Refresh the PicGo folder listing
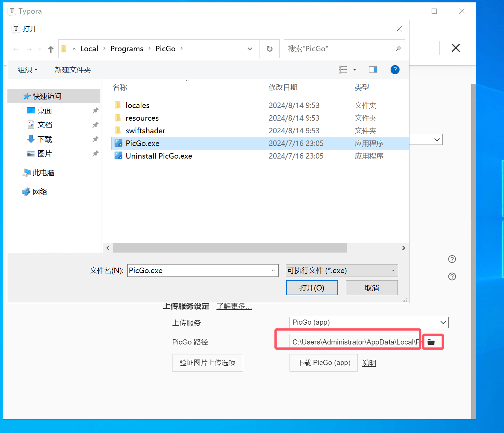The image size is (504, 433). point(270,49)
